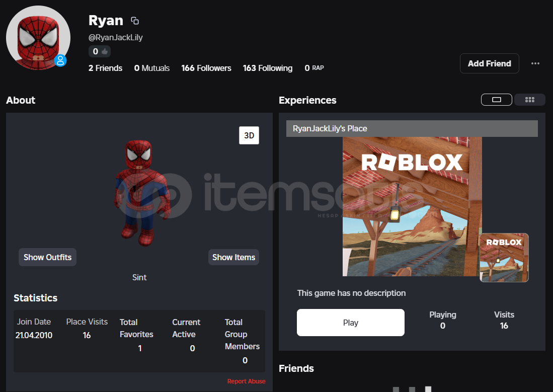
Task: Click the Current Active statistic label
Action: coord(186,328)
